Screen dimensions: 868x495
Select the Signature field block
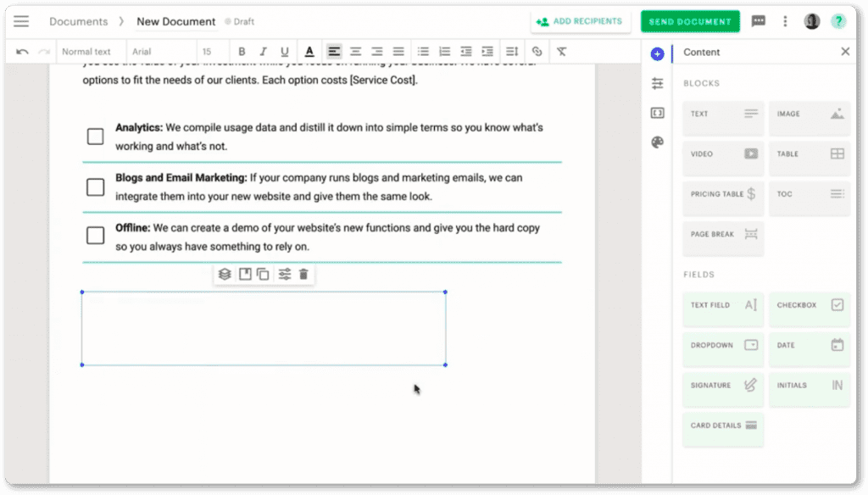coord(723,386)
